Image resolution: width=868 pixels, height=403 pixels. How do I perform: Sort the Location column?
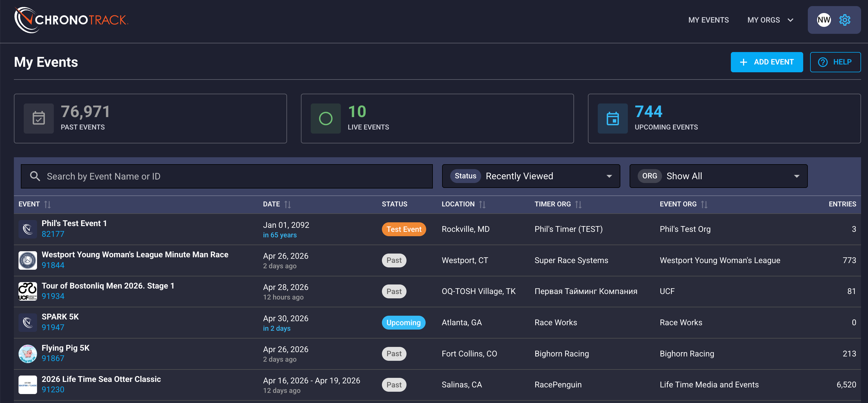click(482, 204)
